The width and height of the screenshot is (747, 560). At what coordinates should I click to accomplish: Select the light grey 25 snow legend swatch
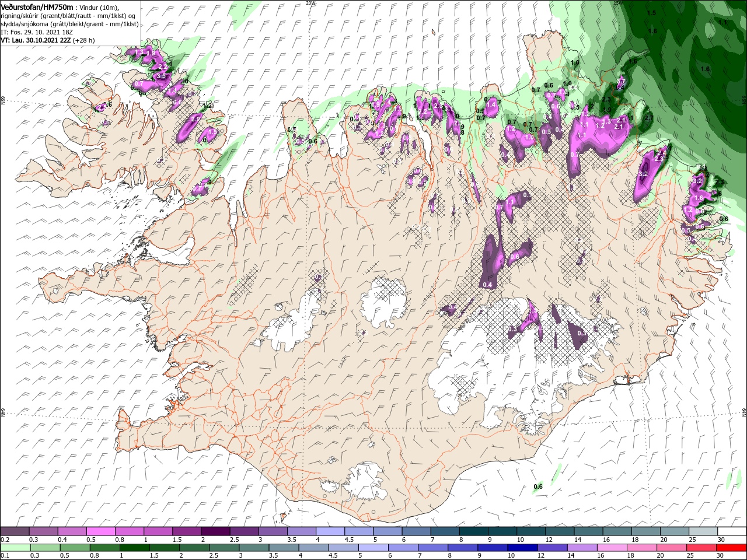point(702,531)
